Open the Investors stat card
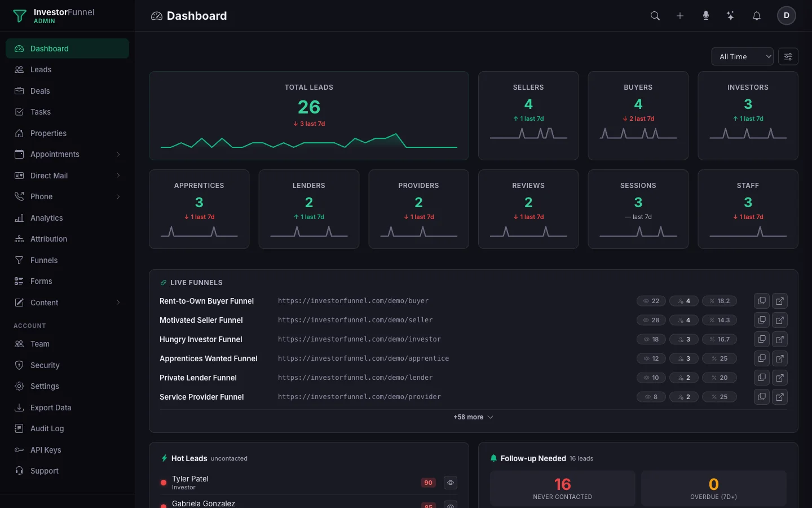 748,116
